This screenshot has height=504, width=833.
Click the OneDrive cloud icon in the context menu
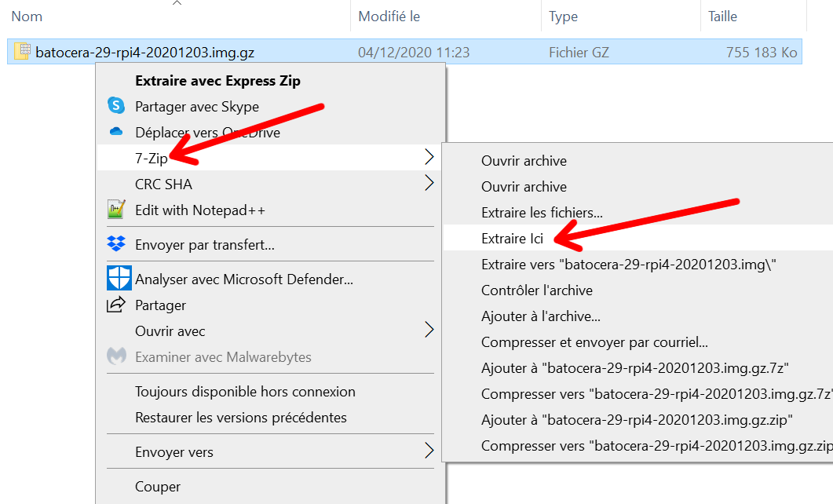[116, 131]
